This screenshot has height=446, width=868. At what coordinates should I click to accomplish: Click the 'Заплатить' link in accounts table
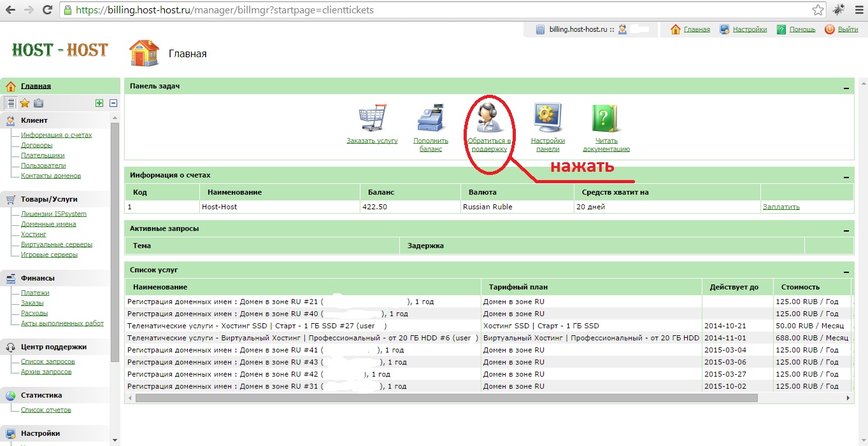tap(781, 207)
